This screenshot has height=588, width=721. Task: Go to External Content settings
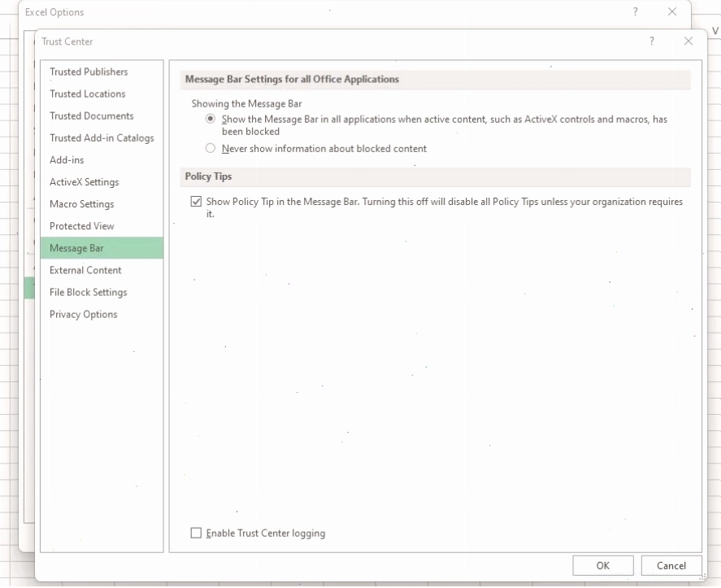[102, 270]
